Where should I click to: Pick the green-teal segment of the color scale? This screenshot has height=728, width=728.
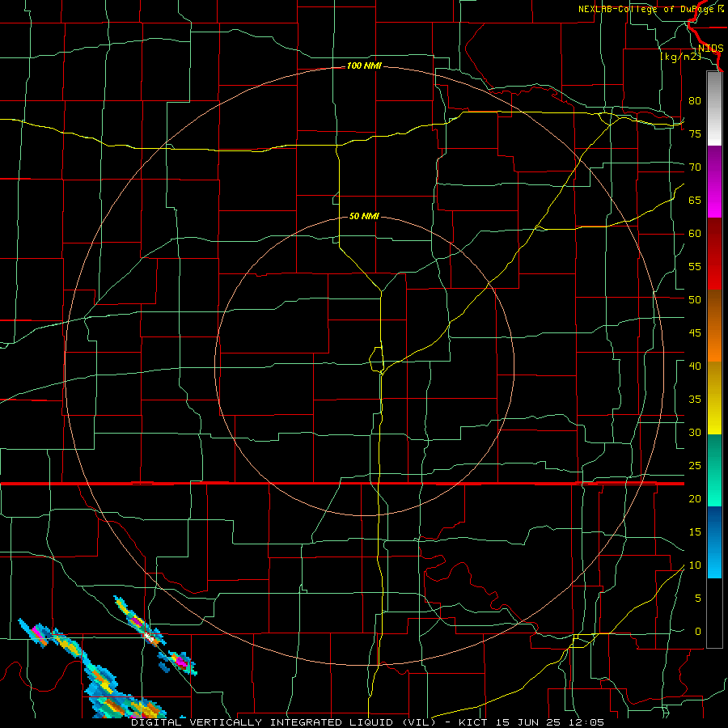[714, 470]
